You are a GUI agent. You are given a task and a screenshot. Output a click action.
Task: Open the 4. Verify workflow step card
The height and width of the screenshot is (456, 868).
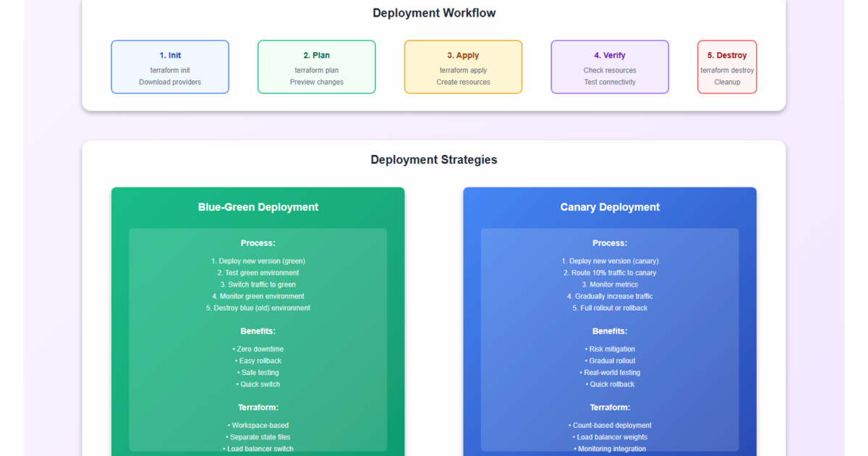(x=610, y=67)
